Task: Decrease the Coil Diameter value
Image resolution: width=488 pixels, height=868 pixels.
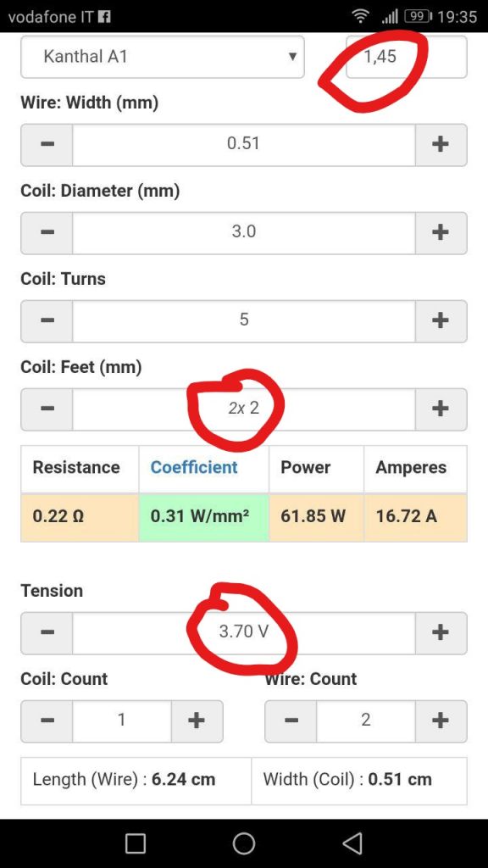Action: coord(47,232)
